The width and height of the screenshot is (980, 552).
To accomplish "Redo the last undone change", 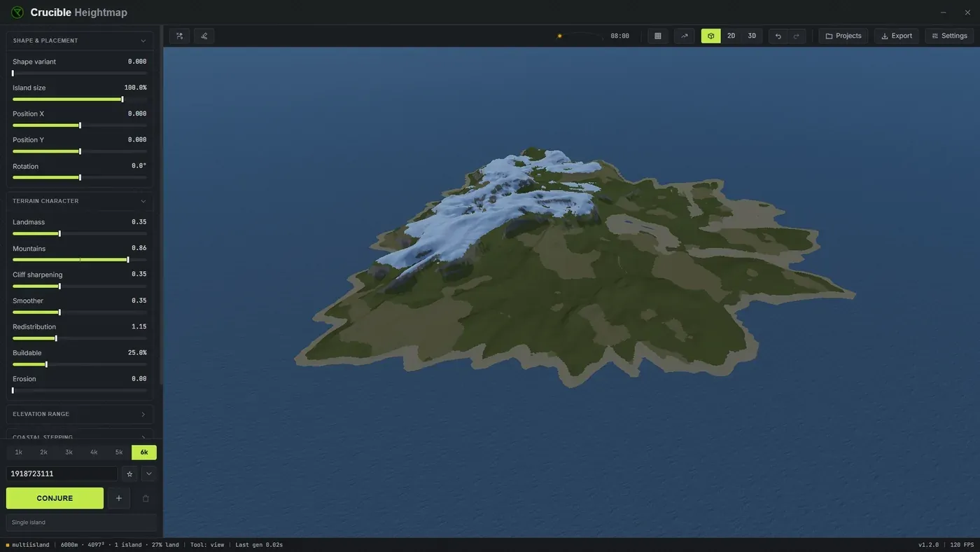I will click(797, 36).
